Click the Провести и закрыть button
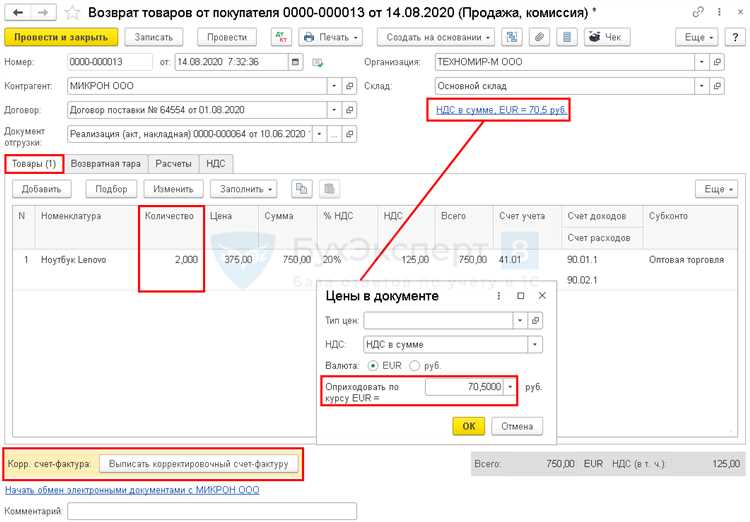The height and width of the screenshot is (522, 750). (x=62, y=37)
